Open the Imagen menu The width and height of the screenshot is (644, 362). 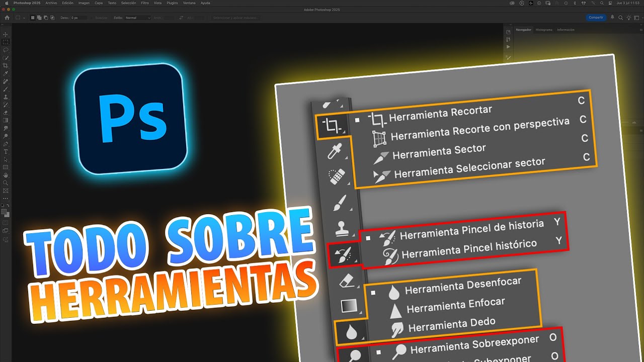point(84,3)
